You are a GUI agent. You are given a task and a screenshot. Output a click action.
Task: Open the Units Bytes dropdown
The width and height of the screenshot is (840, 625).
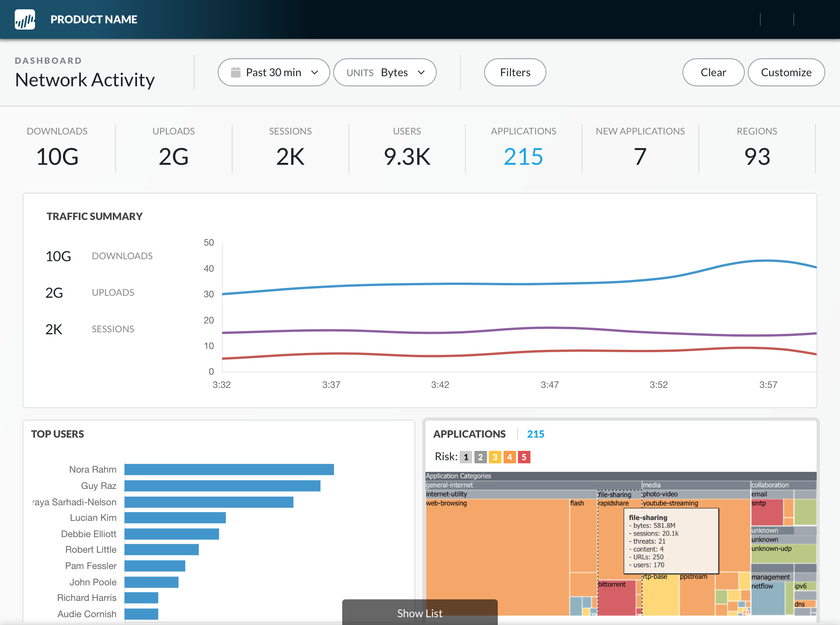click(385, 72)
